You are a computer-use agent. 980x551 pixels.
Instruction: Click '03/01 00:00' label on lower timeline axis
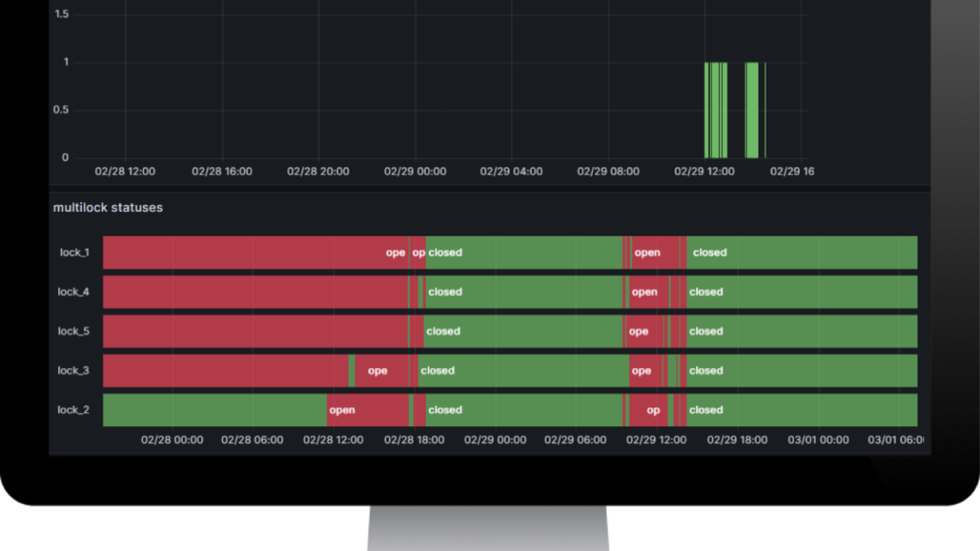point(818,440)
